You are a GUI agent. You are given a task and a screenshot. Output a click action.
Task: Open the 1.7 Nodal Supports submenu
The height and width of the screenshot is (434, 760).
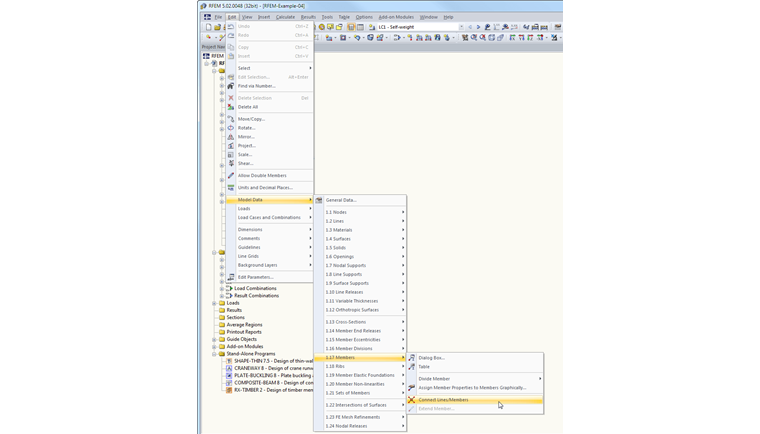360,265
